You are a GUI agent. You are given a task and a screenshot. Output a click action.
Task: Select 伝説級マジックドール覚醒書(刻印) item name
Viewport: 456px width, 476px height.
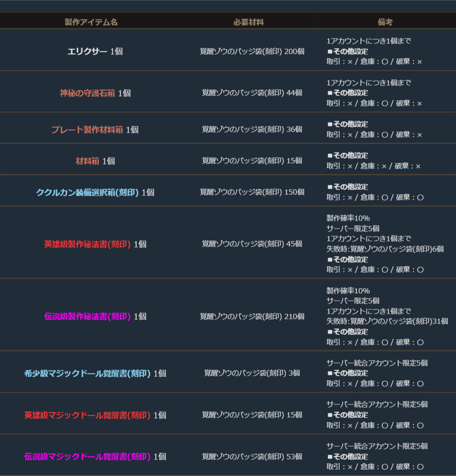tap(87, 457)
